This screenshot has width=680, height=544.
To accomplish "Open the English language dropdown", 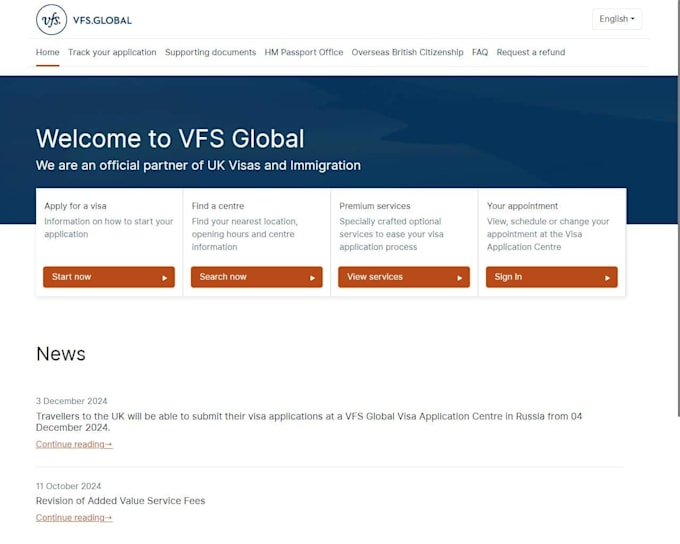I will click(617, 19).
